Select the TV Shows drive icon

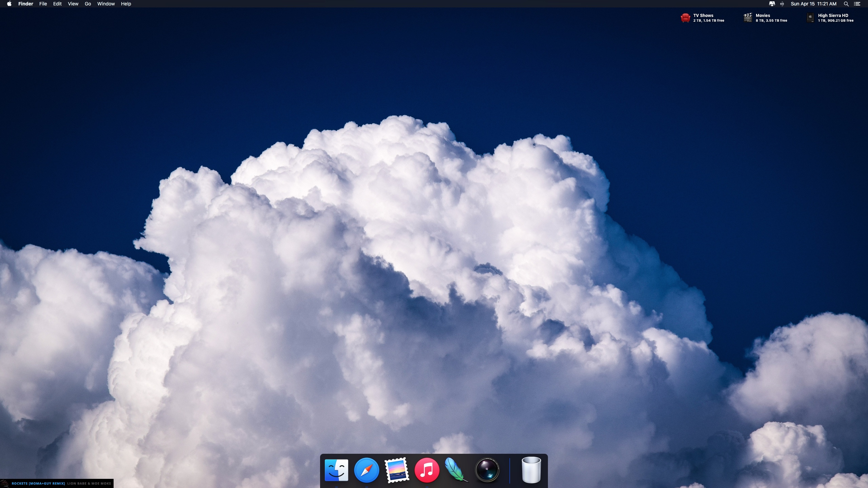(x=685, y=18)
